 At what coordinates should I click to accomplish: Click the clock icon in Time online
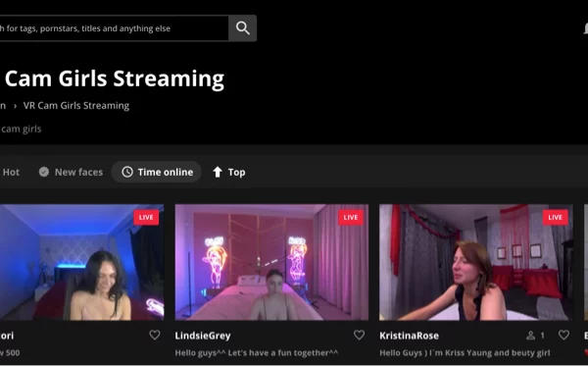127,172
